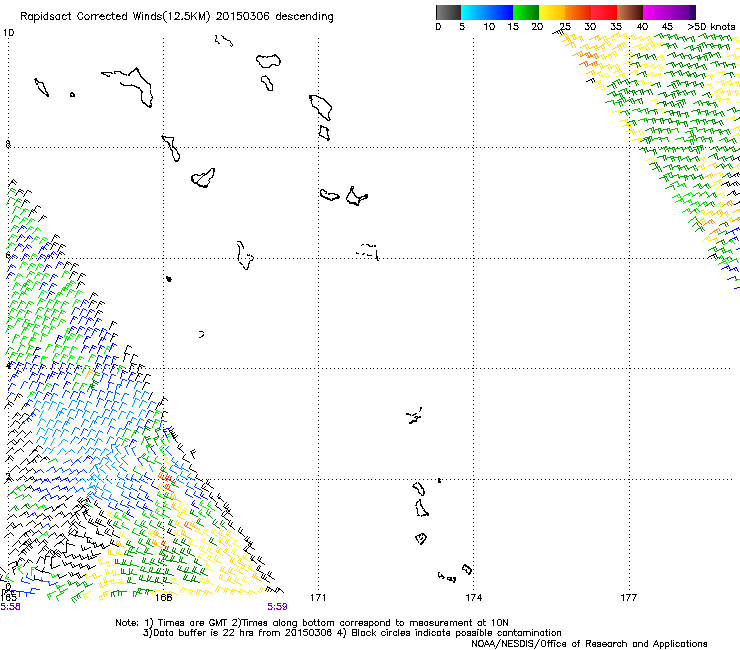
Task: Select the "35" label under the color scale
Action: [616, 27]
